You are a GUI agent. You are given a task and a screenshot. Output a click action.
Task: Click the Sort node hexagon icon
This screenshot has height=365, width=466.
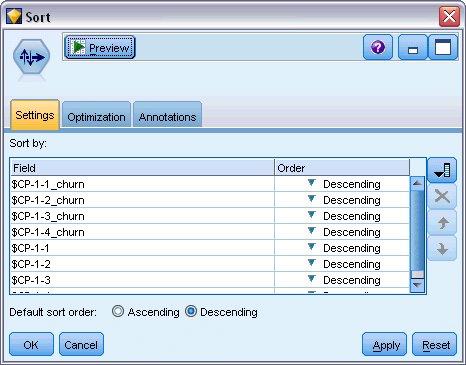32,57
